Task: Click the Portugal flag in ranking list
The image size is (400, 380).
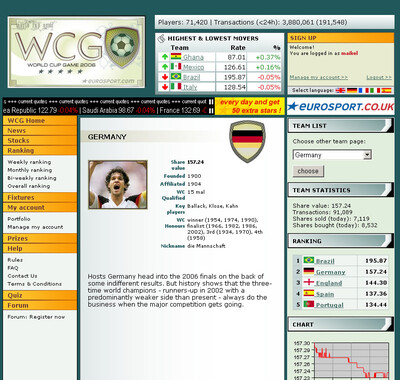Action: pos(309,304)
